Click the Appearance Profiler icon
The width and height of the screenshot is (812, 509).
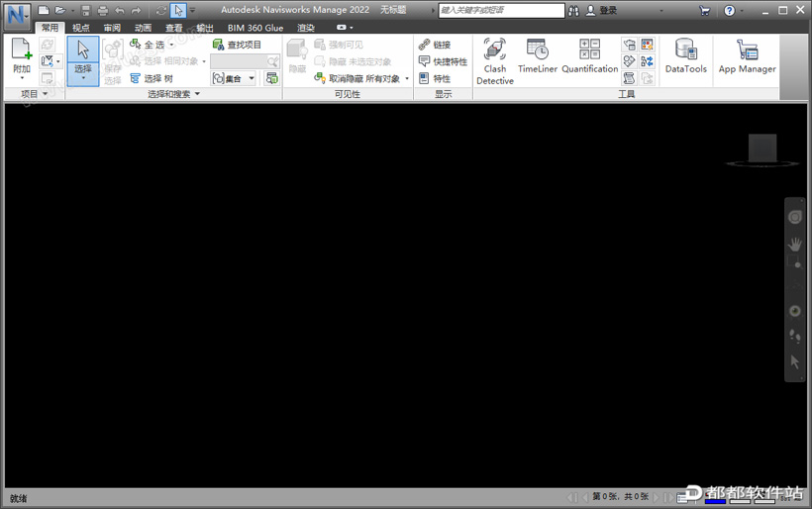point(647,45)
